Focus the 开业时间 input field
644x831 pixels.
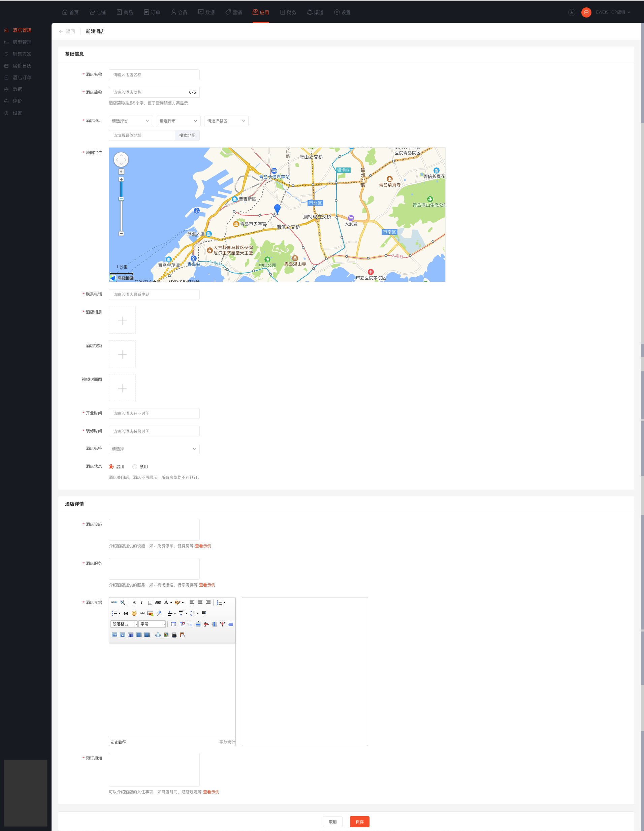154,413
